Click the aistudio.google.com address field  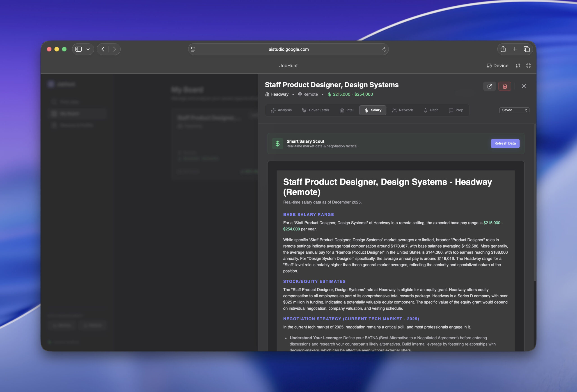288,49
